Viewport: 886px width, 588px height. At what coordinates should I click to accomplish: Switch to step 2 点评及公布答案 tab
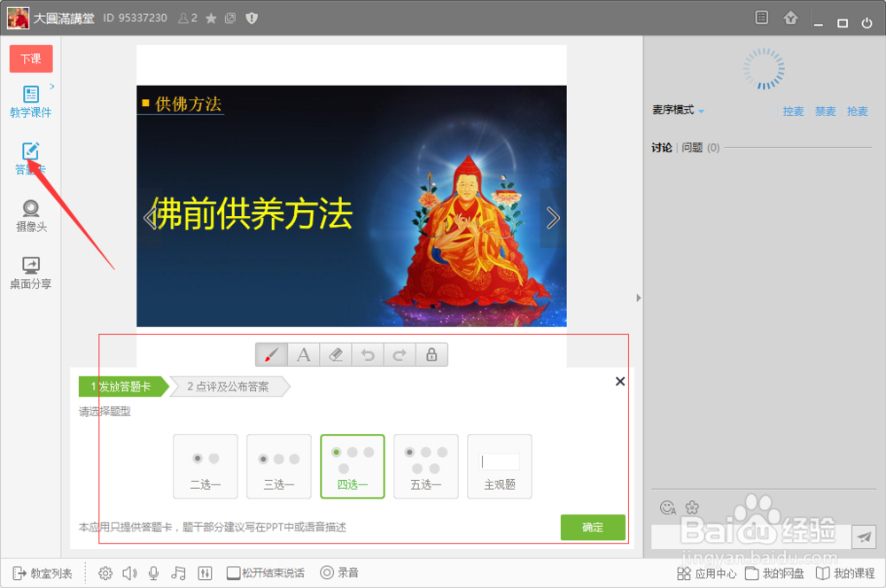pos(229,386)
